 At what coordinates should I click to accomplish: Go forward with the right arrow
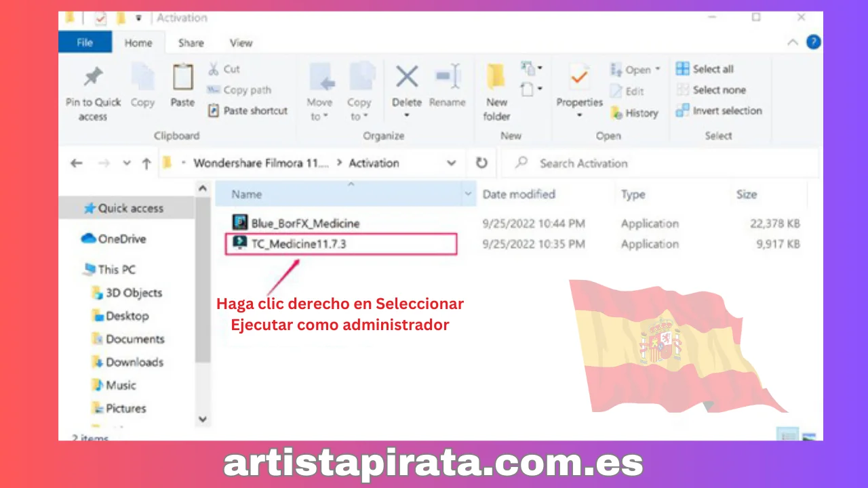tap(103, 163)
